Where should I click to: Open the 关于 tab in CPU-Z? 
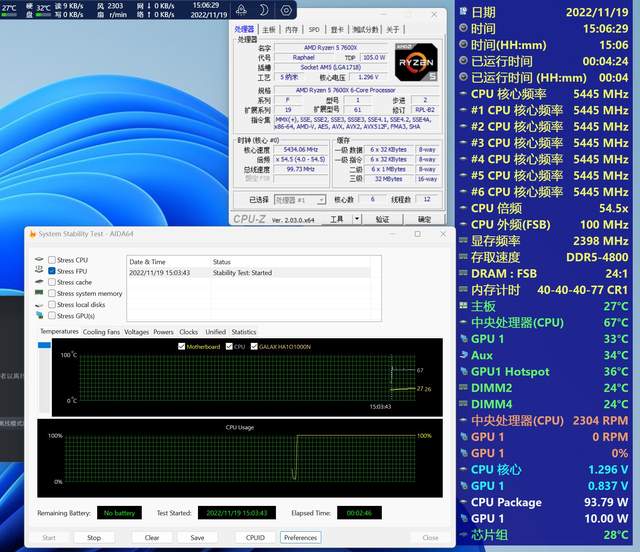click(x=393, y=29)
